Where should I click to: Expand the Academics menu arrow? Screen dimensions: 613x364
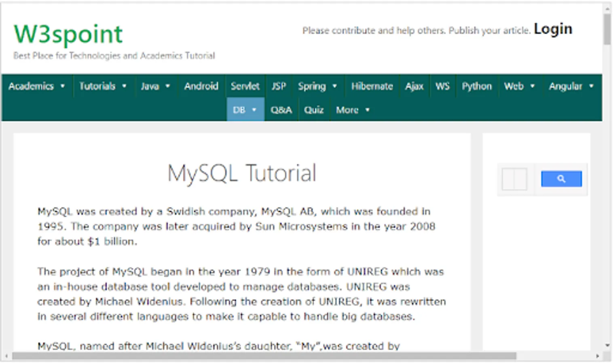click(63, 86)
